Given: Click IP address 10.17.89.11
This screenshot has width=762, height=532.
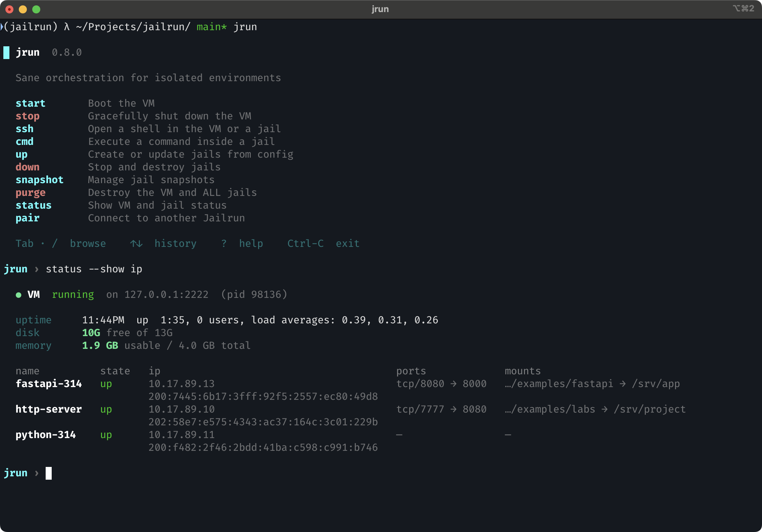Looking at the screenshot, I should tap(182, 435).
